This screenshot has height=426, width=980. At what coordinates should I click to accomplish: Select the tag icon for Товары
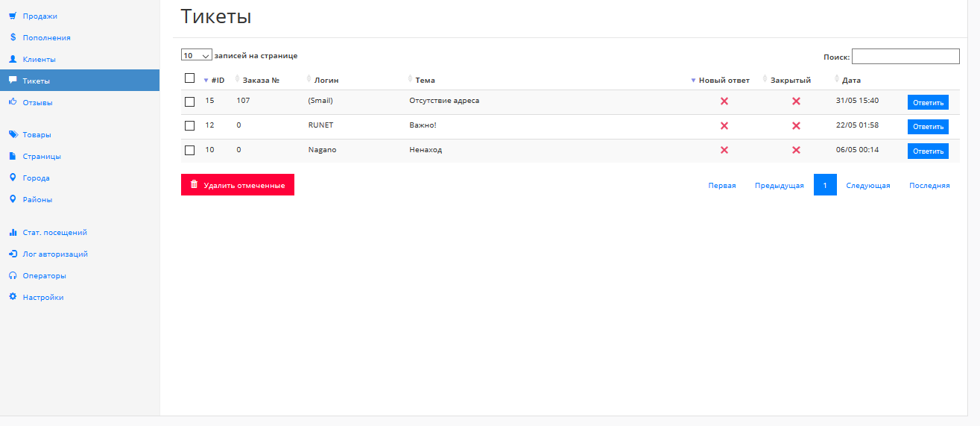(x=13, y=135)
